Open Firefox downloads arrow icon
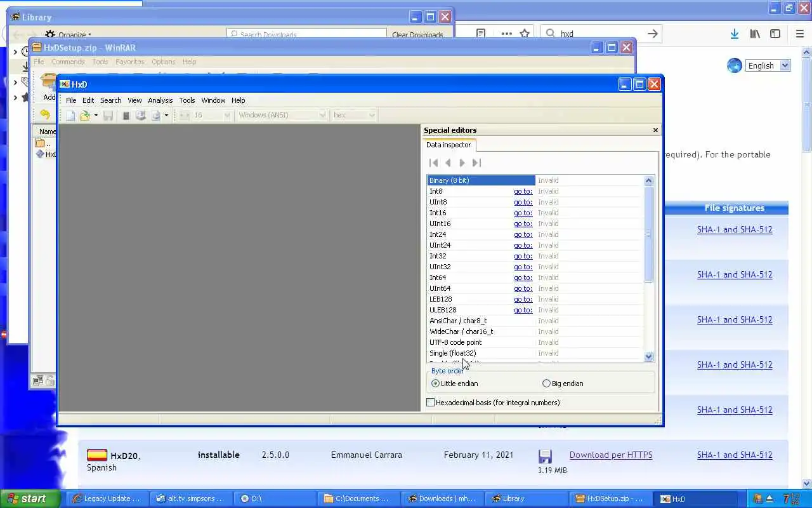 click(734, 34)
